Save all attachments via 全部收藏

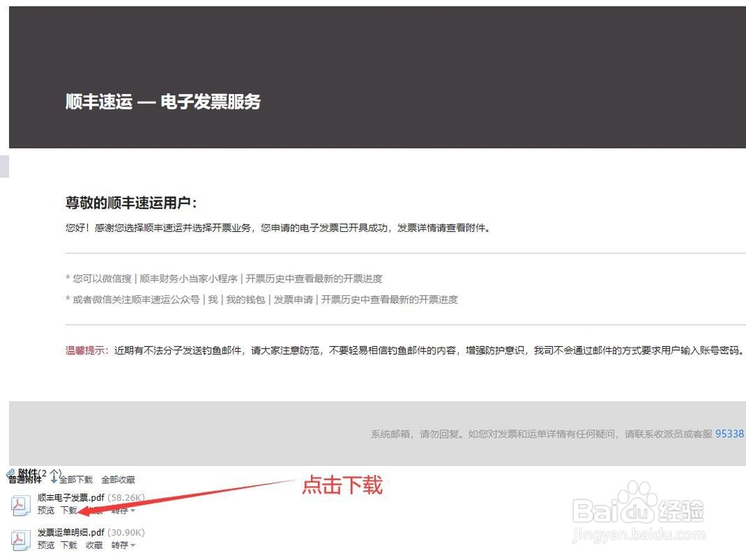point(118,479)
